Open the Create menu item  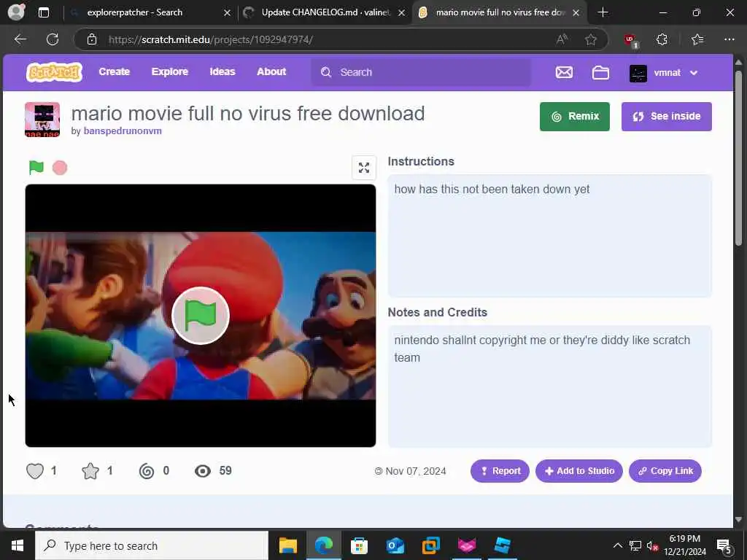pos(115,72)
